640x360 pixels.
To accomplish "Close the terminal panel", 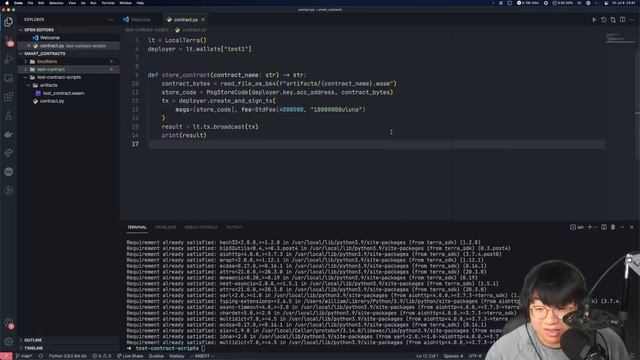I will click(x=632, y=227).
